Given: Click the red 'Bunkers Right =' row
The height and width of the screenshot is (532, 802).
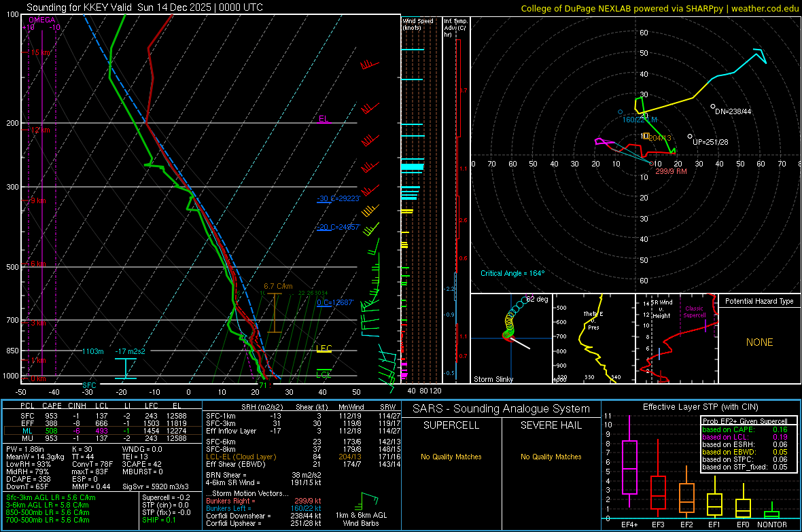Looking at the screenshot, I should click(x=264, y=501).
